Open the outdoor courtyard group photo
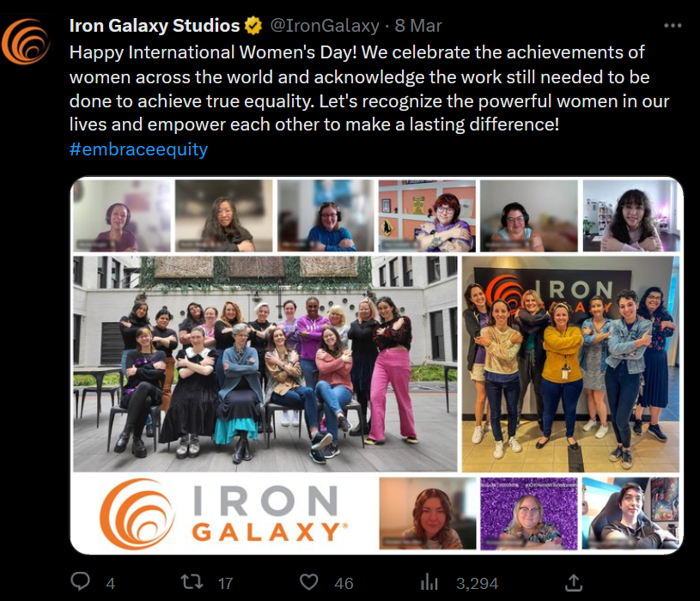The height and width of the screenshot is (601, 700). (265, 363)
